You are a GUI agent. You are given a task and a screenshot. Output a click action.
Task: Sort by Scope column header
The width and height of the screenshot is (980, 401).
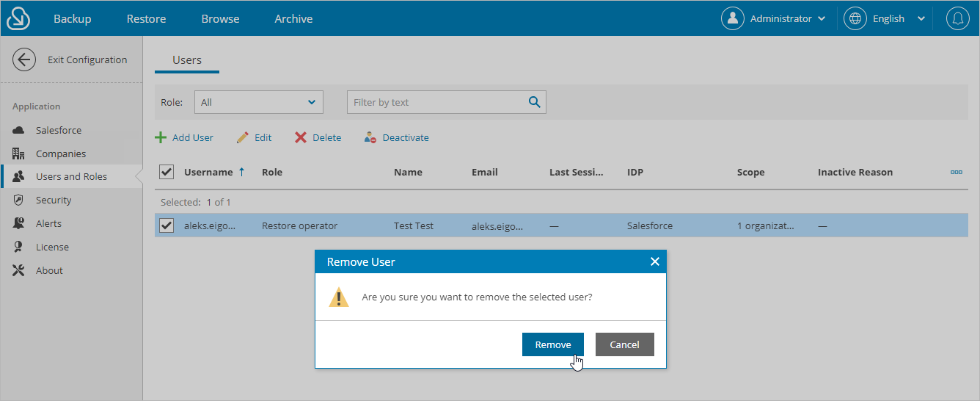(750, 172)
